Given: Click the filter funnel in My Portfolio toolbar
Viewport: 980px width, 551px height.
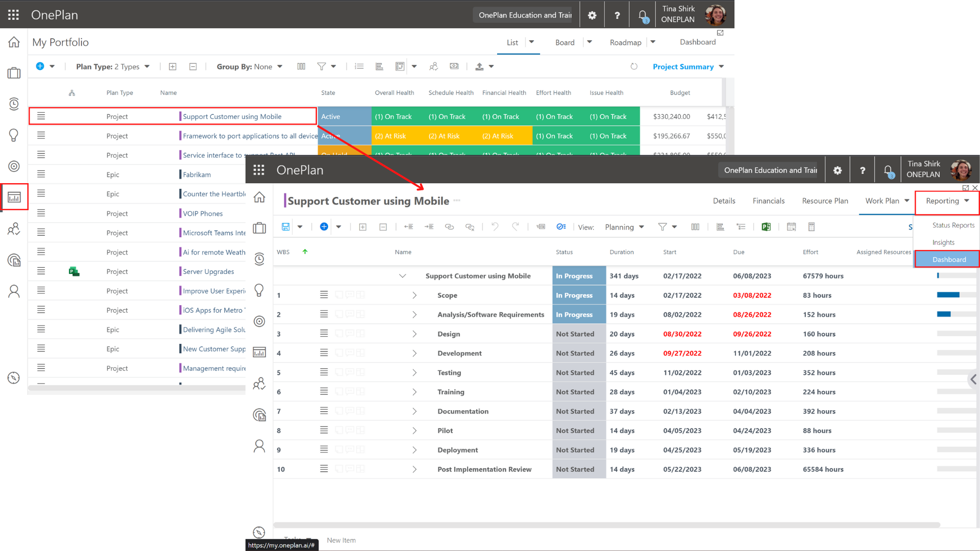Looking at the screenshot, I should 321,66.
